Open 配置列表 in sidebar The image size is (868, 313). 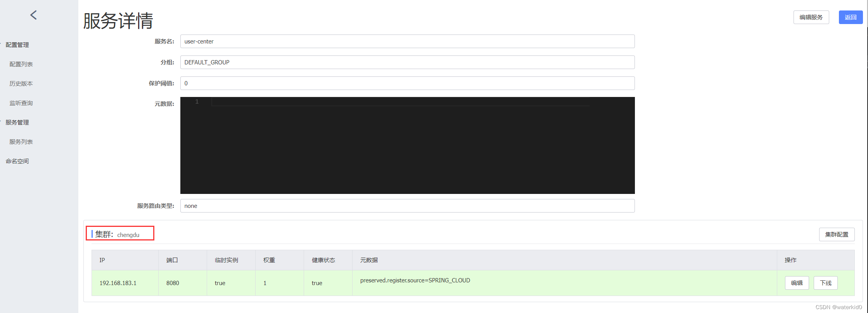pos(21,64)
